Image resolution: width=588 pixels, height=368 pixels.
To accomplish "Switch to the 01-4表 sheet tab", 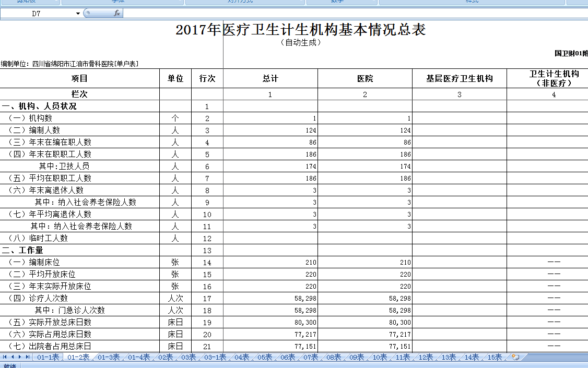I will point(139,357).
